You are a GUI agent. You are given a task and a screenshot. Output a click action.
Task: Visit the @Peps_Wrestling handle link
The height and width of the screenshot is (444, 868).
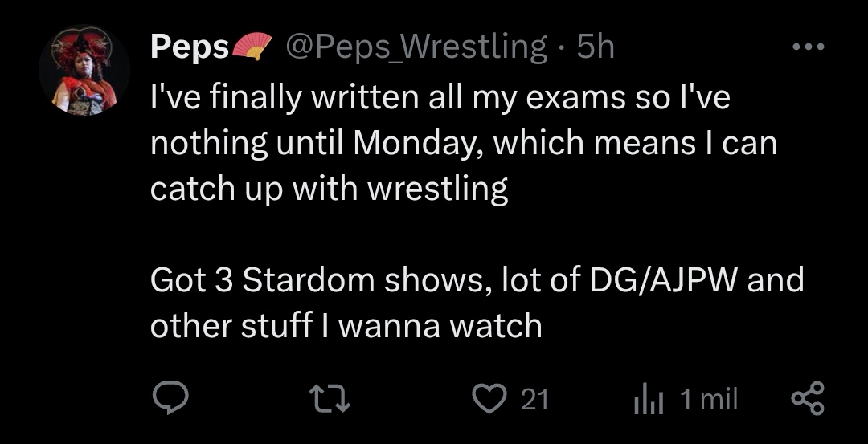(417, 48)
